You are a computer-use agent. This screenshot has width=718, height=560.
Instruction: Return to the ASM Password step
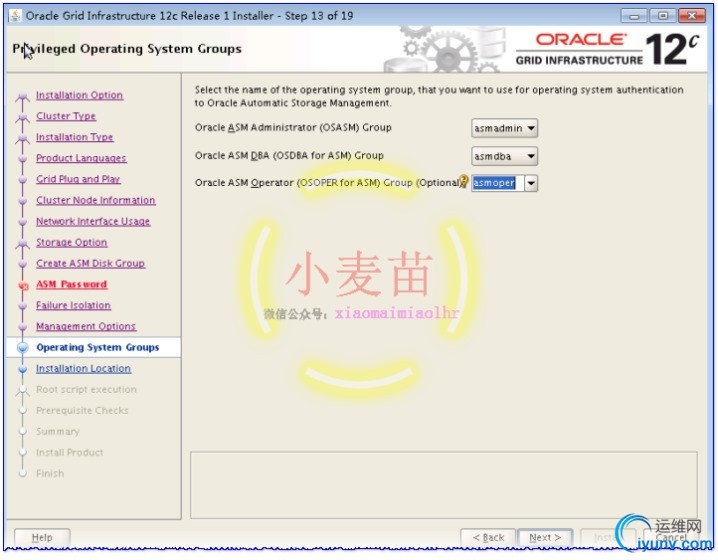(71, 284)
